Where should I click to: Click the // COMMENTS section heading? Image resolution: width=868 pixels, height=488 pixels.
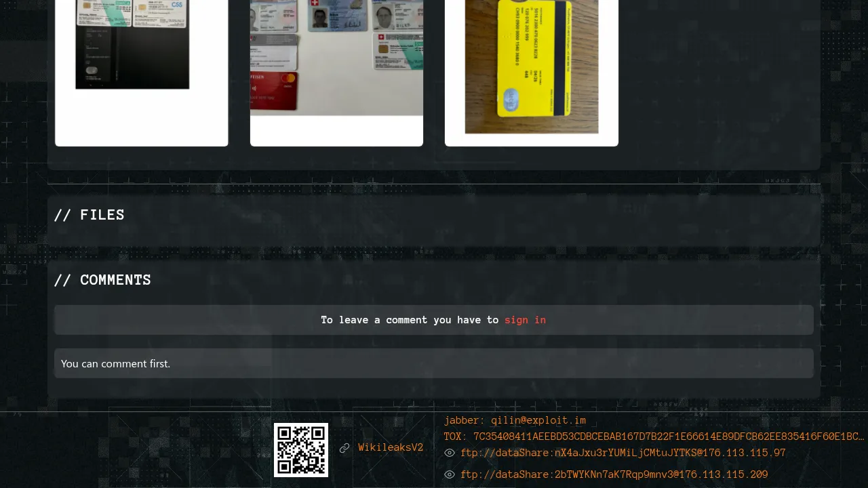(x=102, y=280)
